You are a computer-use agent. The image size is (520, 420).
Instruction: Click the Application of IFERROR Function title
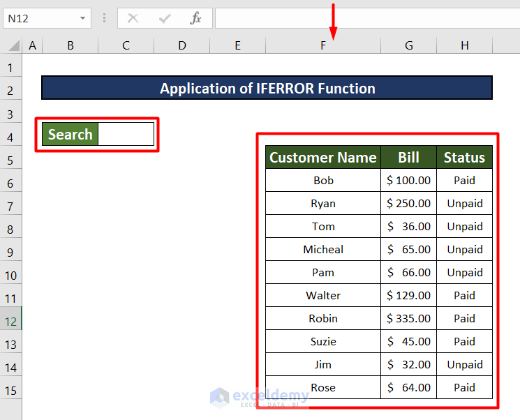pos(267,88)
